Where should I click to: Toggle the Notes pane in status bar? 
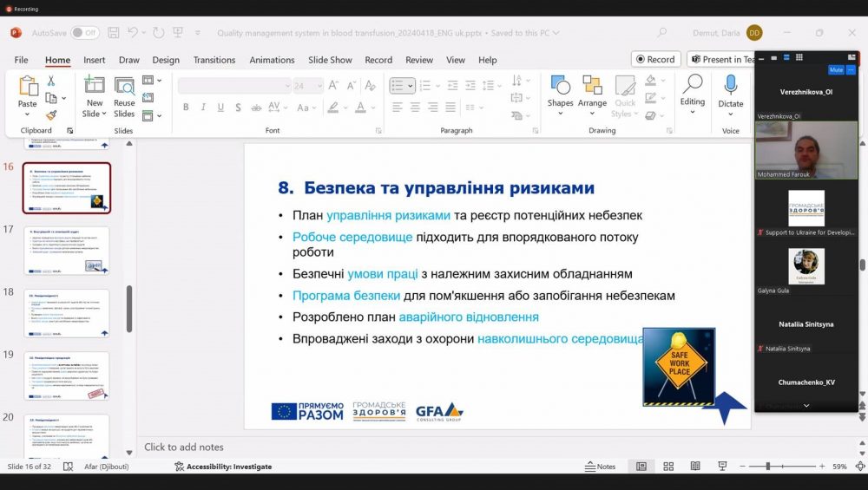[601, 467]
